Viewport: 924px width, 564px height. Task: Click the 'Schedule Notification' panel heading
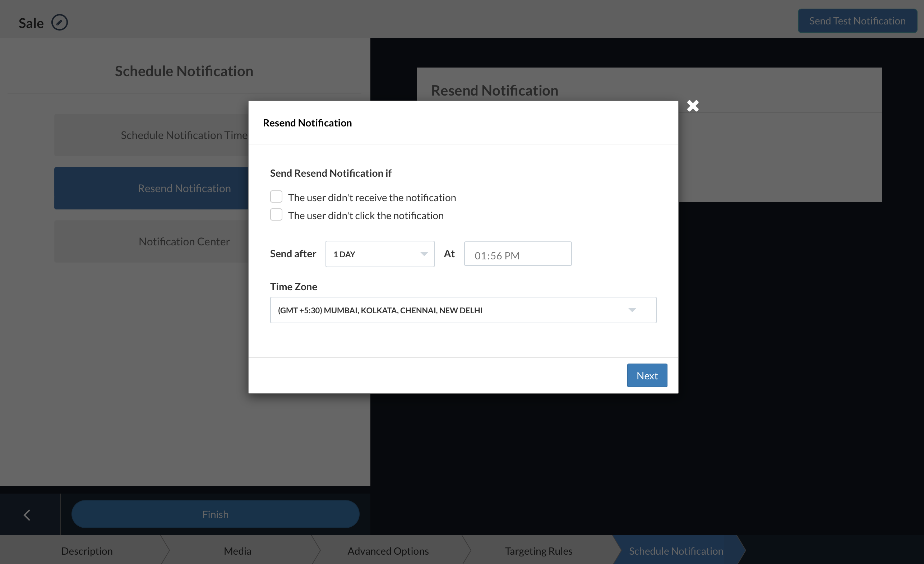(184, 71)
